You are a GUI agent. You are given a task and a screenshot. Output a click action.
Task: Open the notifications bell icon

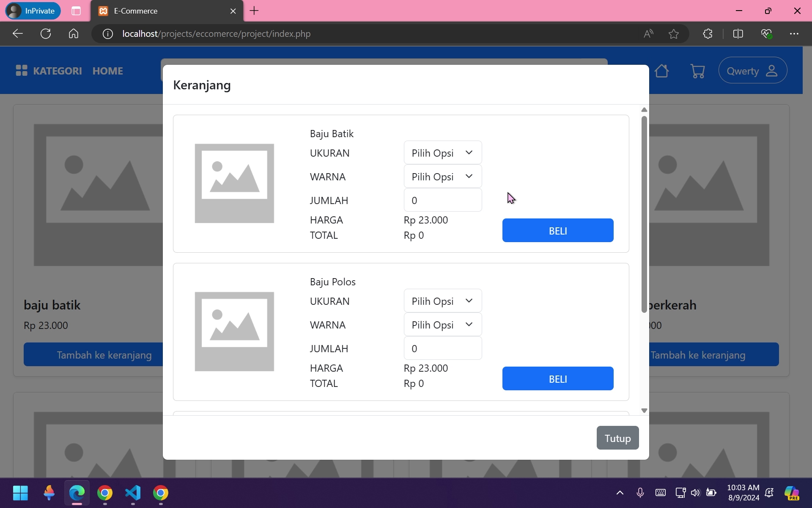(769, 493)
